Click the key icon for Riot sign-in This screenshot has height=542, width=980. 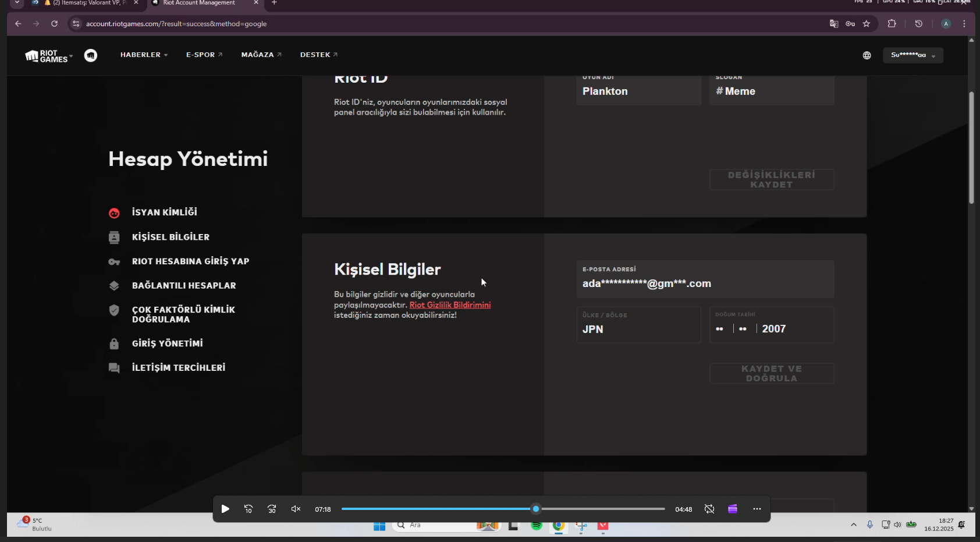pyautogui.click(x=114, y=262)
